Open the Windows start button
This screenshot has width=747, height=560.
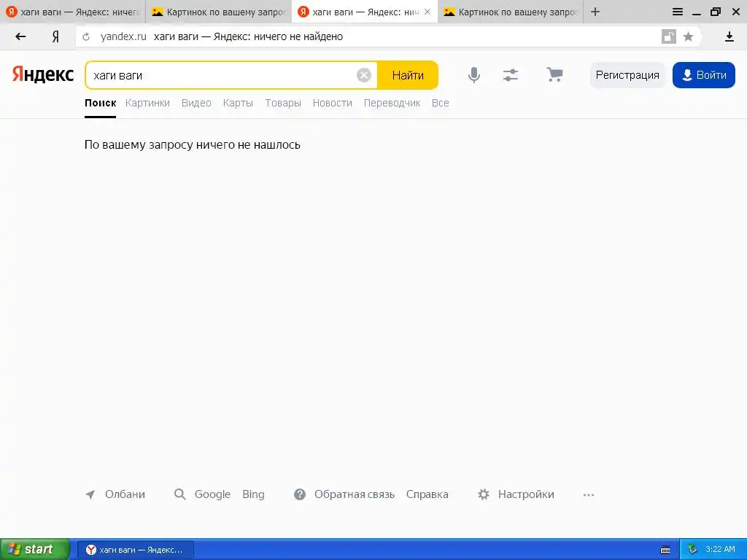[34, 550]
